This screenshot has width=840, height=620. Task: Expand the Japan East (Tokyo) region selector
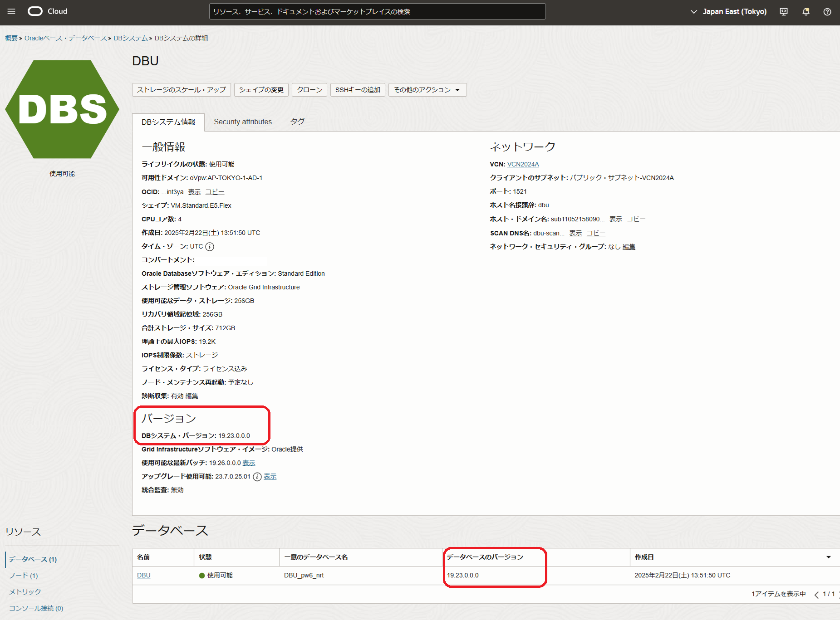728,12
